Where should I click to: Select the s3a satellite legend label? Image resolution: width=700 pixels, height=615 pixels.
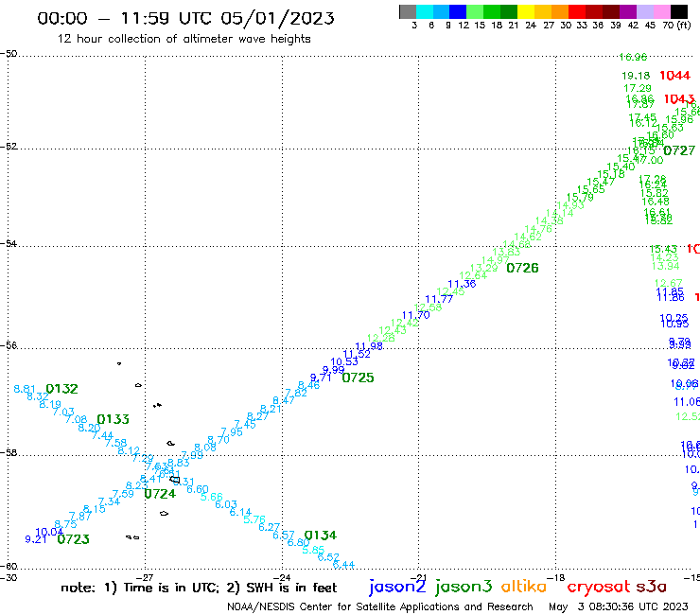pos(651,587)
